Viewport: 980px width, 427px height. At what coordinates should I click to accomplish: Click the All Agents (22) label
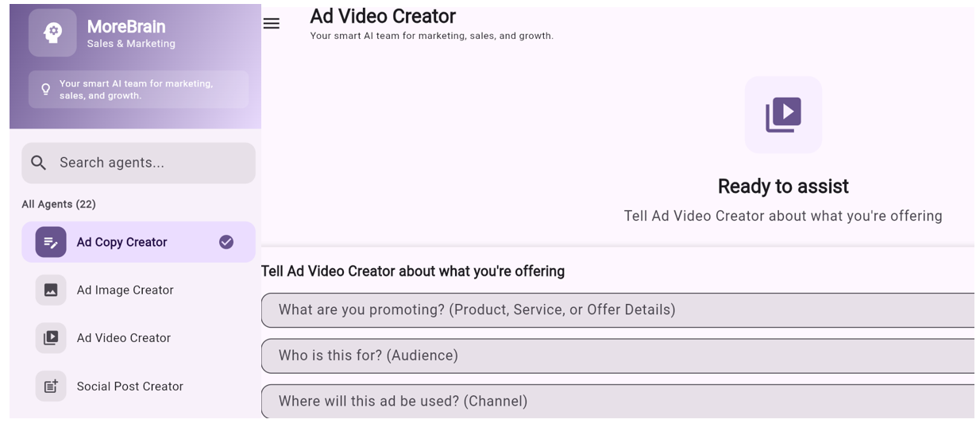[59, 204]
